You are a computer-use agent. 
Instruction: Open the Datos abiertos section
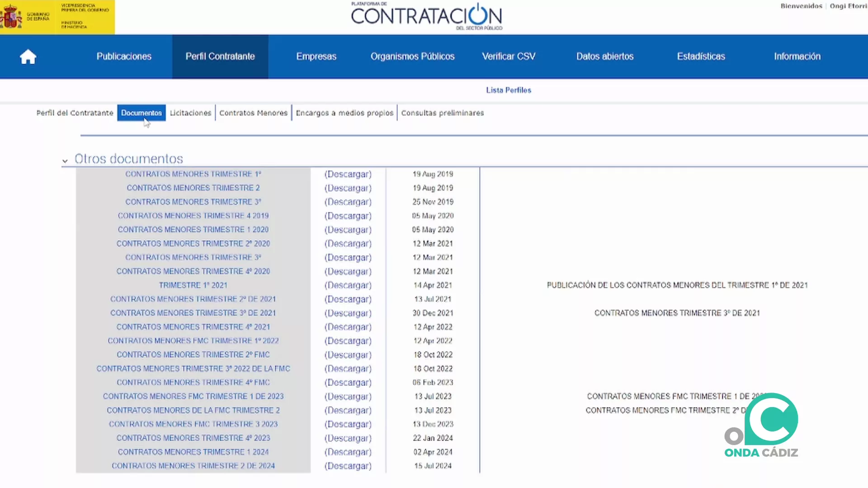pos(605,56)
